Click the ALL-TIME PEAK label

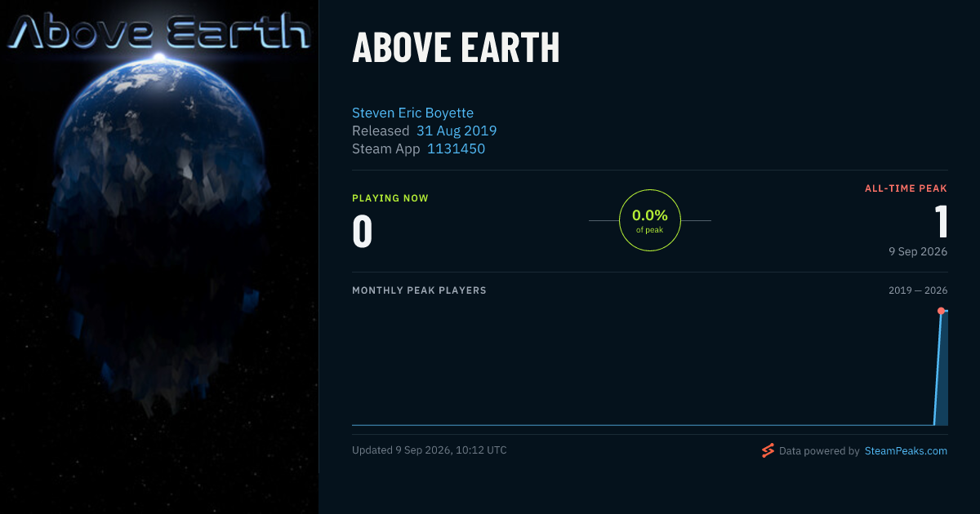[x=906, y=188]
